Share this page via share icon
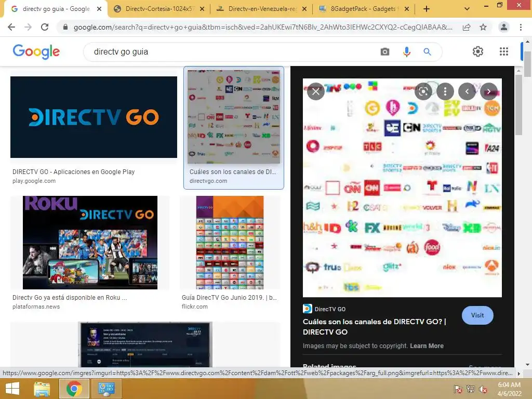Viewport: 532px width, 399px height. click(467, 28)
